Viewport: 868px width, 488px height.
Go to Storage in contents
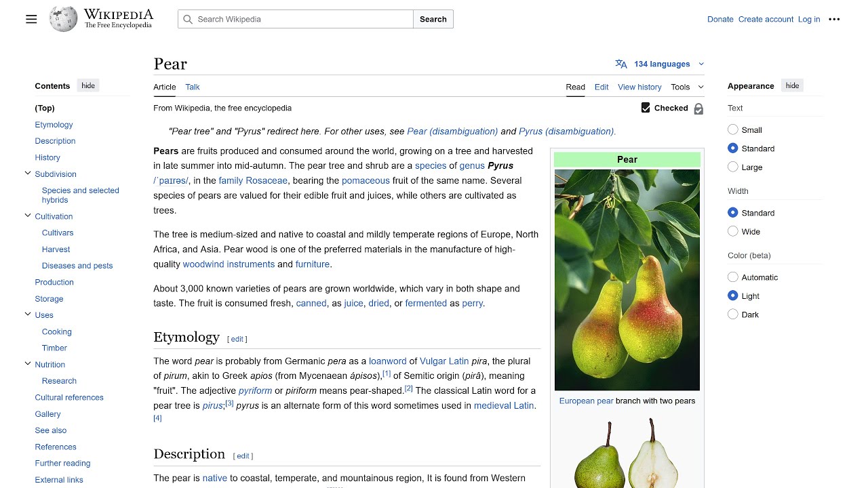pos(49,299)
